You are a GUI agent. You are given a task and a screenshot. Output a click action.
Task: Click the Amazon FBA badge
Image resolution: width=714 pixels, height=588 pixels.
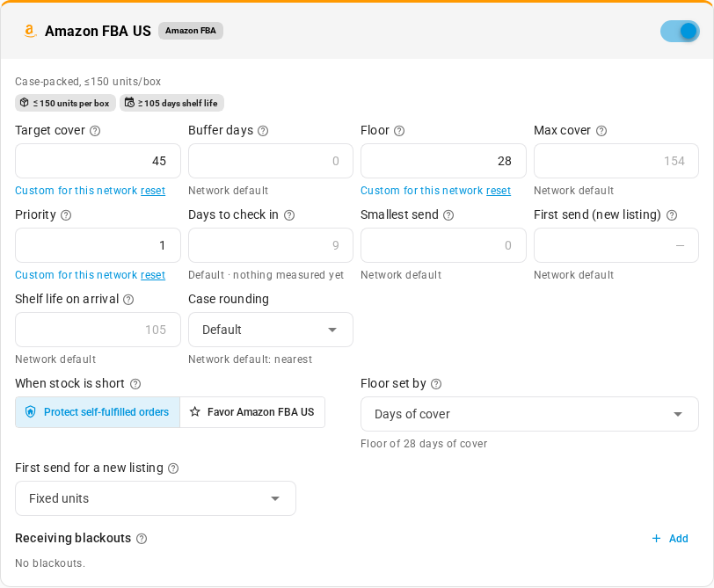(190, 31)
